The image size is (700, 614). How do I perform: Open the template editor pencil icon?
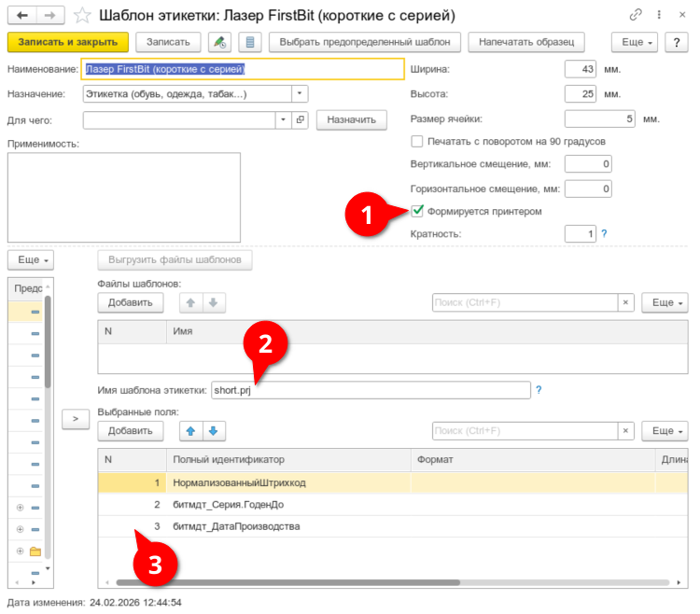click(219, 42)
